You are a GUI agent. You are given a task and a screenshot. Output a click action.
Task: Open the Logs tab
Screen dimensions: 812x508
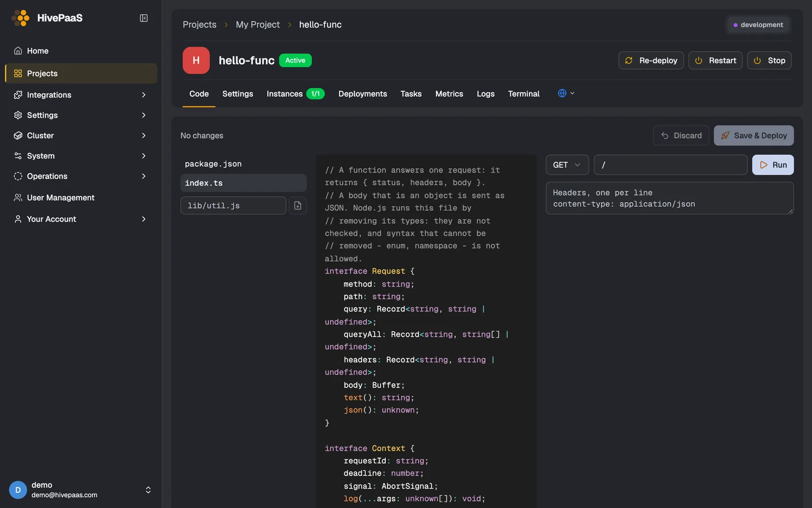485,94
